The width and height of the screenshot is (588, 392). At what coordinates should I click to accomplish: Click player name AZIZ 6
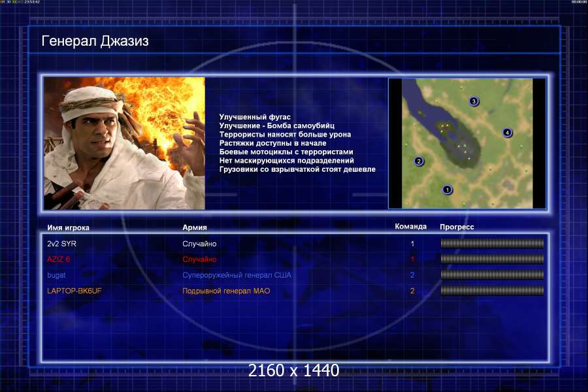[x=59, y=259]
